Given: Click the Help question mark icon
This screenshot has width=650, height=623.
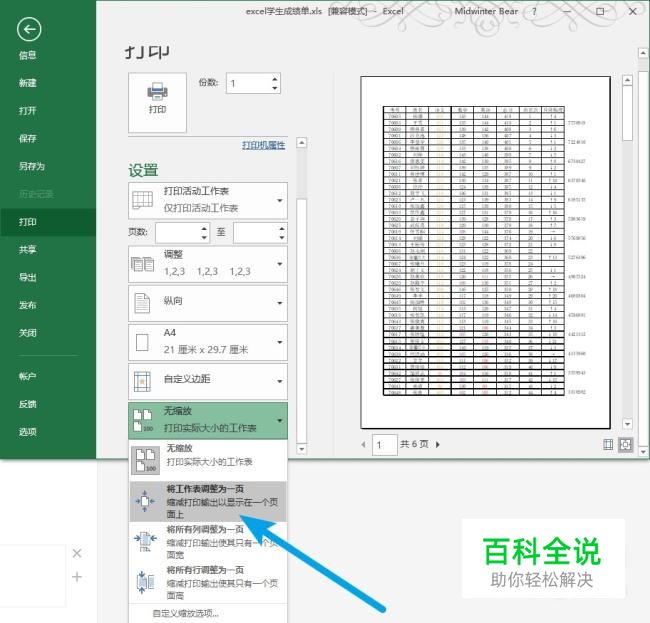Looking at the screenshot, I should [534, 12].
